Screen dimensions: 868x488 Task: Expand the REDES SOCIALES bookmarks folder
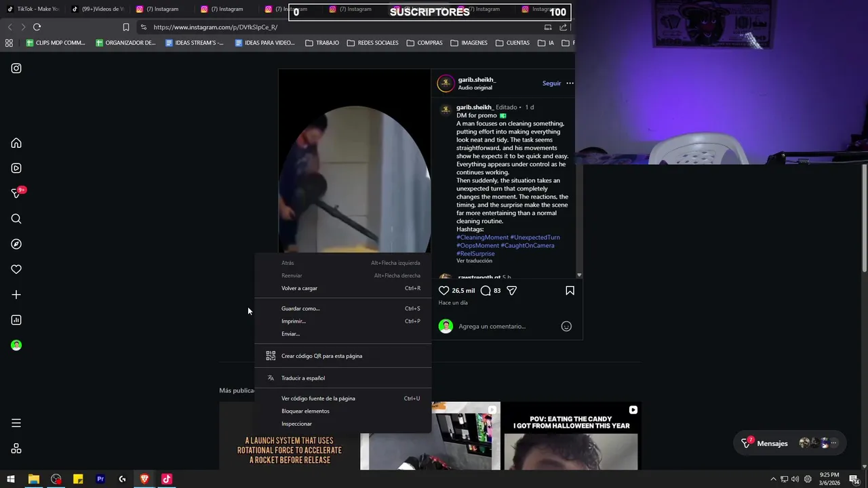click(x=372, y=43)
